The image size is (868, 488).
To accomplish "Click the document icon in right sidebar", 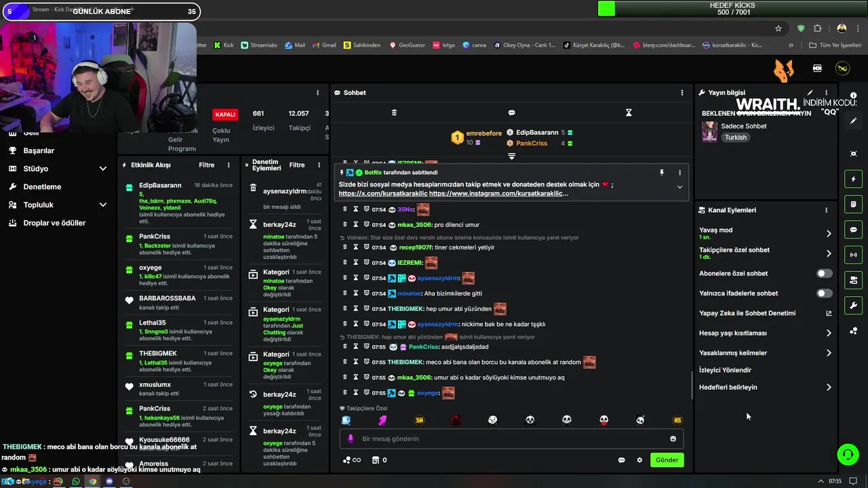I will coord(853,204).
